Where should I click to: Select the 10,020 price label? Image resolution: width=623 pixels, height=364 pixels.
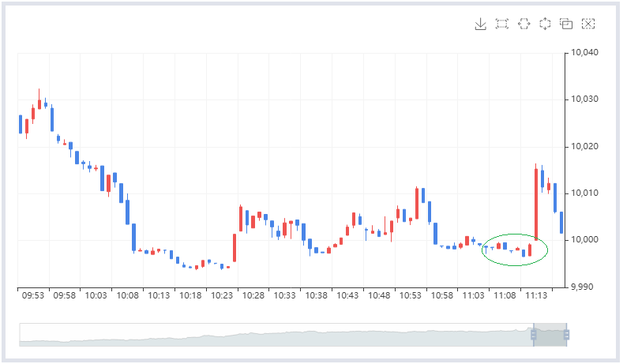584,147
